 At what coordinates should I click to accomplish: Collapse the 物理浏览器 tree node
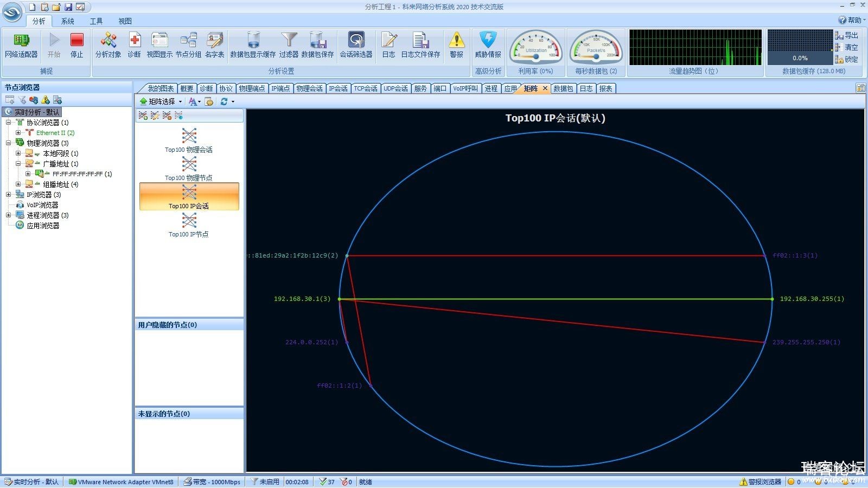click(x=9, y=143)
